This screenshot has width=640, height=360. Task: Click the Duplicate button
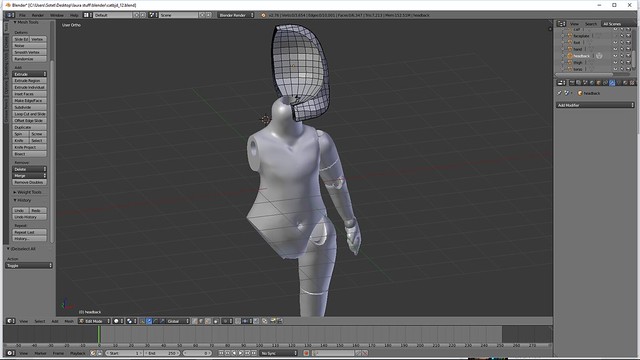(29, 127)
